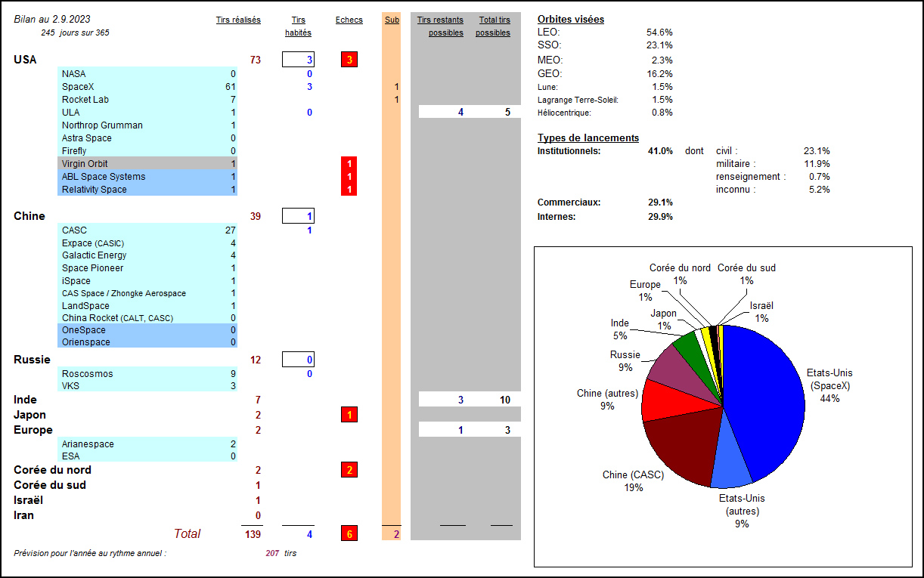Click the 'Bilan au 2.9.2023' title
This screenshot has height=578, width=924.
coord(52,20)
